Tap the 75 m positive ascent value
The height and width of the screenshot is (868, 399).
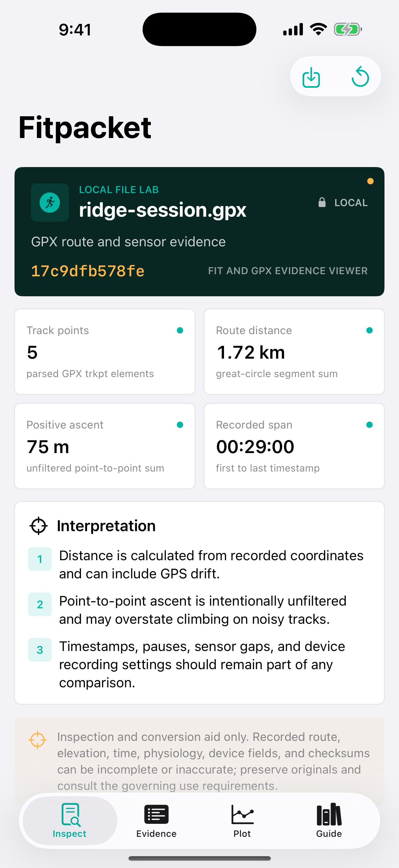point(48,447)
